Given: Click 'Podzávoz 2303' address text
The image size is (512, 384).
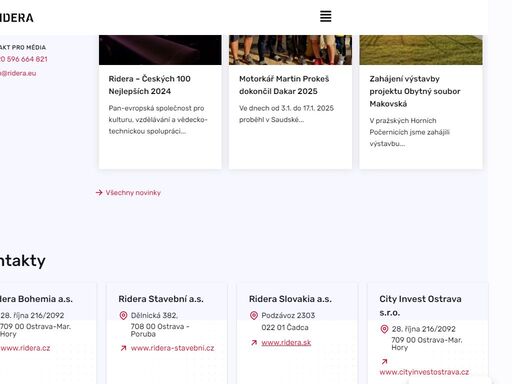Looking at the screenshot, I should click(x=288, y=315).
